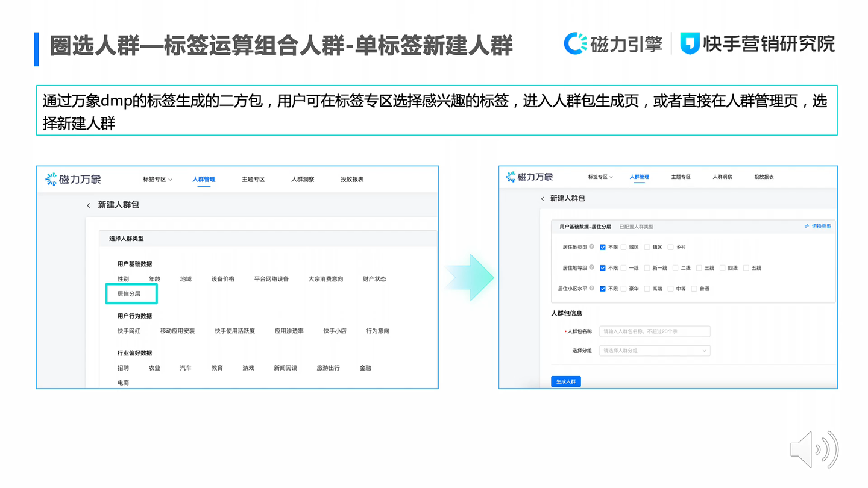Open 人群洞察 tab in left panel
868x488 pixels.
pyautogui.click(x=303, y=179)
